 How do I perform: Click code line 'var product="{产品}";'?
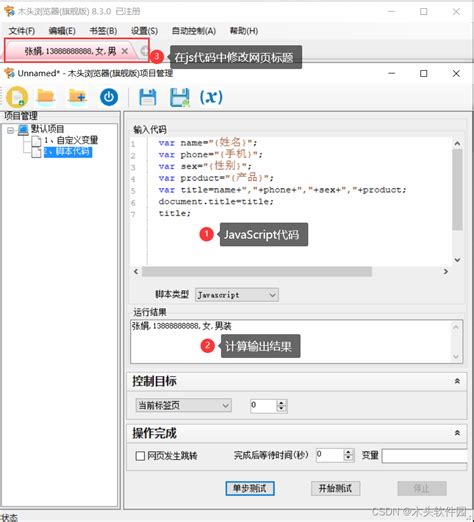click(x=216, y=178)
